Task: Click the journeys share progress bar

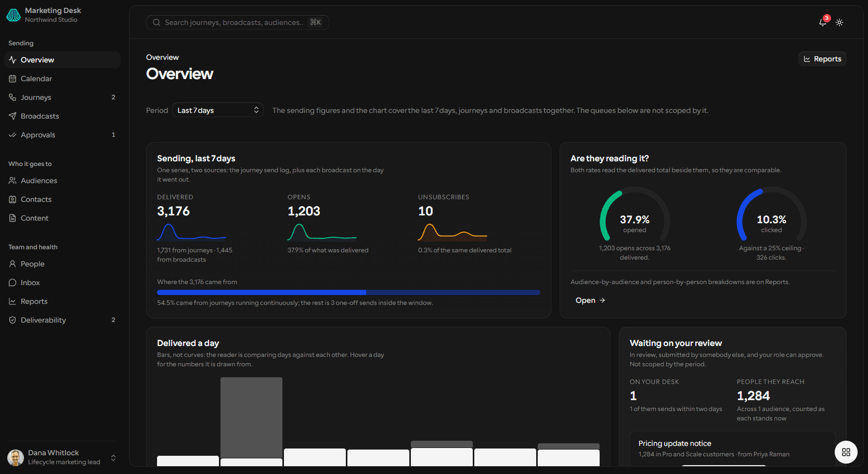Action: click(x=348, y=292)
